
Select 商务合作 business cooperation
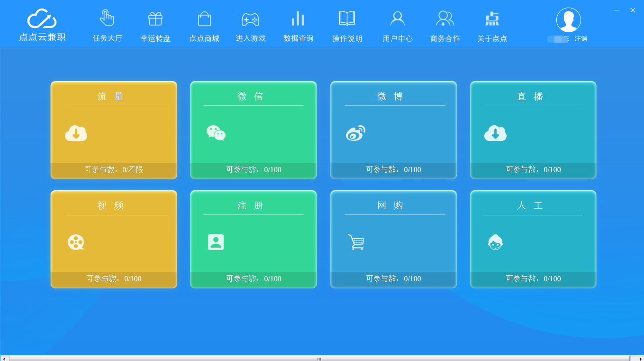coord(445,26)
